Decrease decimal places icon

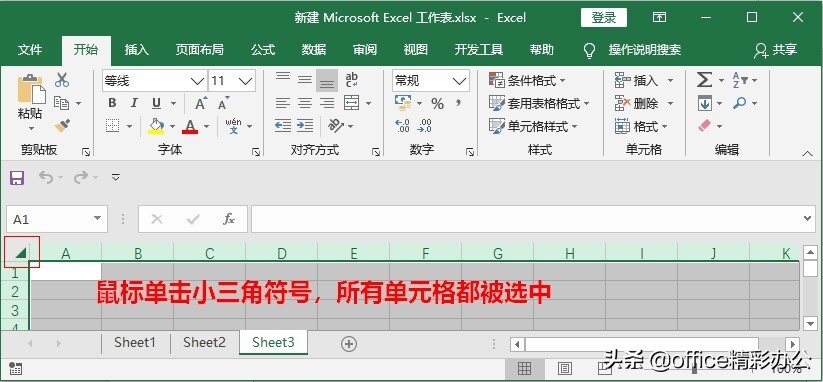(425, 125)
